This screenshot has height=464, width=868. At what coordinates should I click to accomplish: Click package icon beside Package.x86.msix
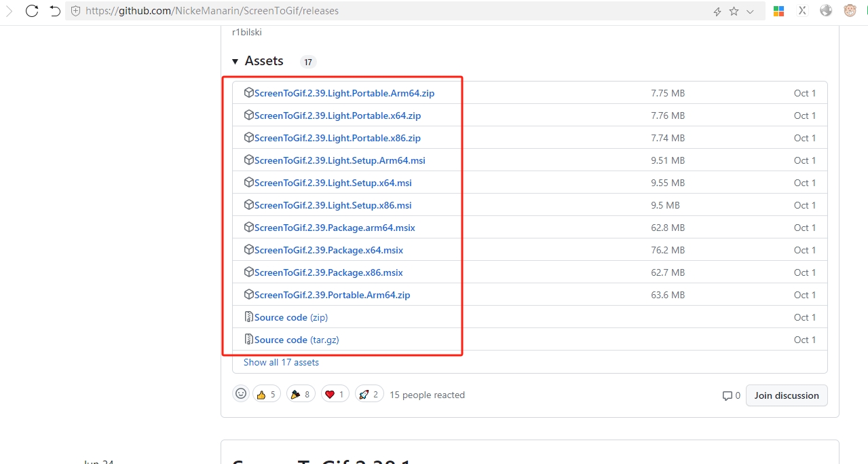(x=248, y=272)
